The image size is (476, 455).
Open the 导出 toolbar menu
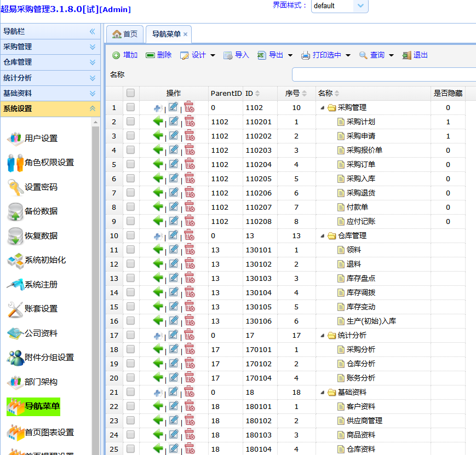276,55
